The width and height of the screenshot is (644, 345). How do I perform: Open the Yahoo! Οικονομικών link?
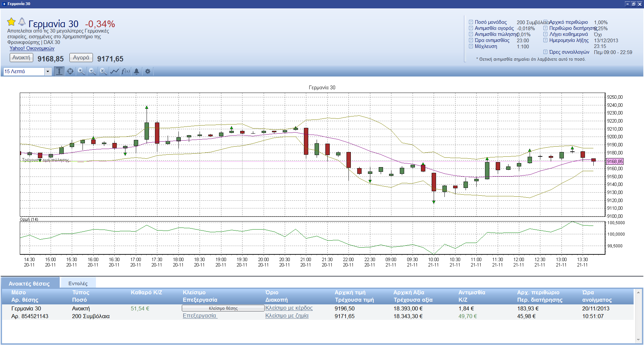pyautogui.click(x=32, y=48)
